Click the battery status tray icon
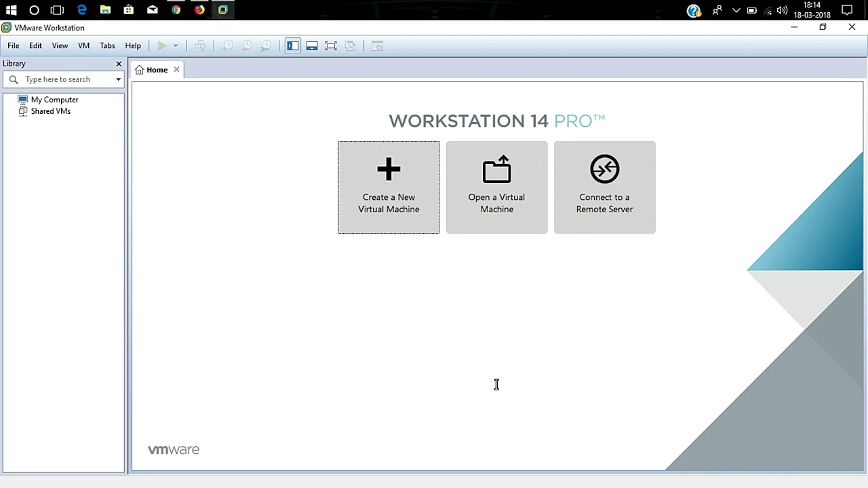 point(752,10)
